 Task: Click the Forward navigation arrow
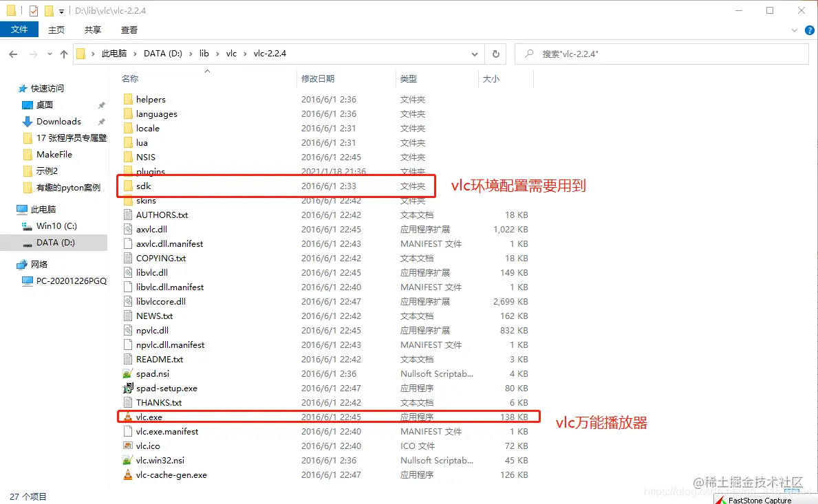coord(34,54)
